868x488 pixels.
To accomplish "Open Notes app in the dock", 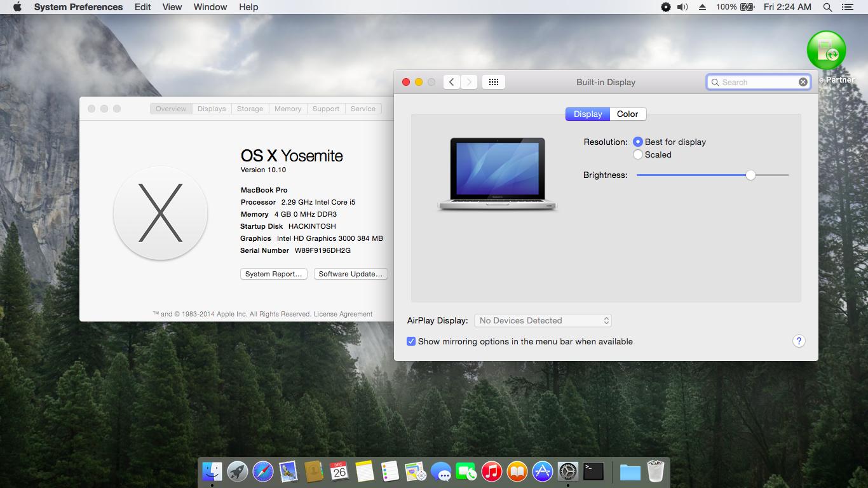I will click(365, 471).
